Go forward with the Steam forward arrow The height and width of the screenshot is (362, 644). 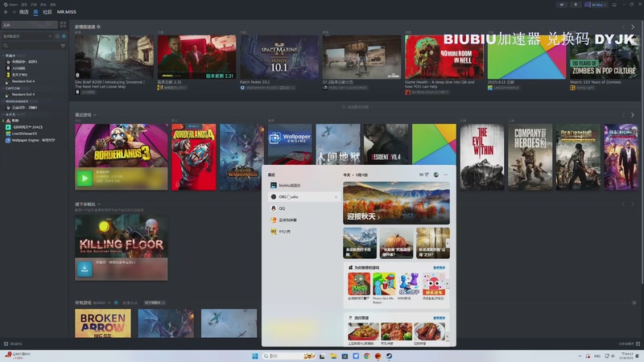[14, 12]
